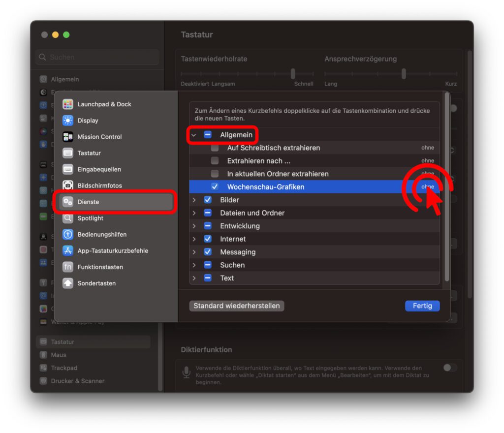This screenshot has width=504, height=433.
Task: Toggle the Diktierfunktion switch
Action: point(449,368)
